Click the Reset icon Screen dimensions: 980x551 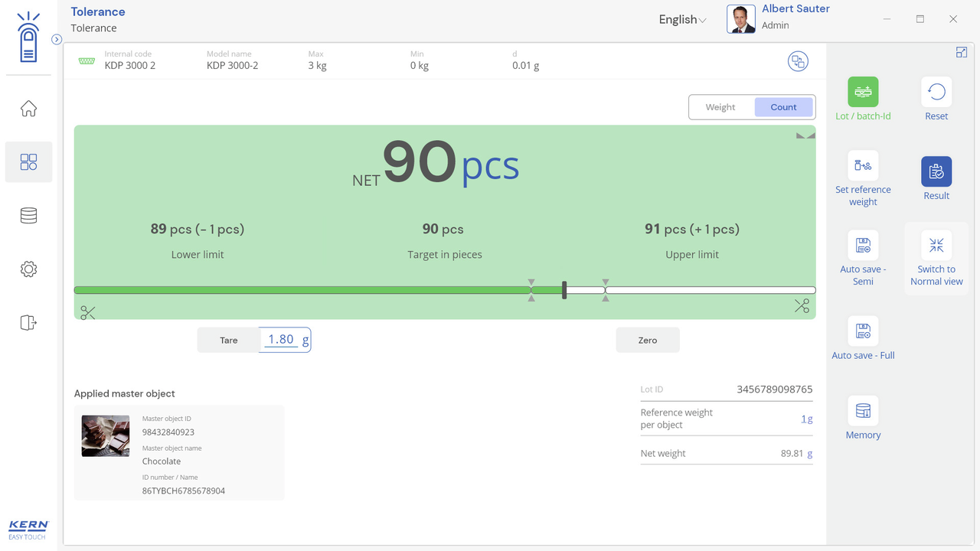point(936,93)
